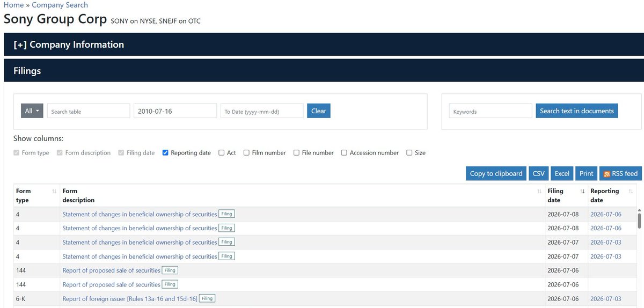Click Search text in documents button
Image resolution: width=644 pixels, height=308 pixels.
click(x=577, y=111)
